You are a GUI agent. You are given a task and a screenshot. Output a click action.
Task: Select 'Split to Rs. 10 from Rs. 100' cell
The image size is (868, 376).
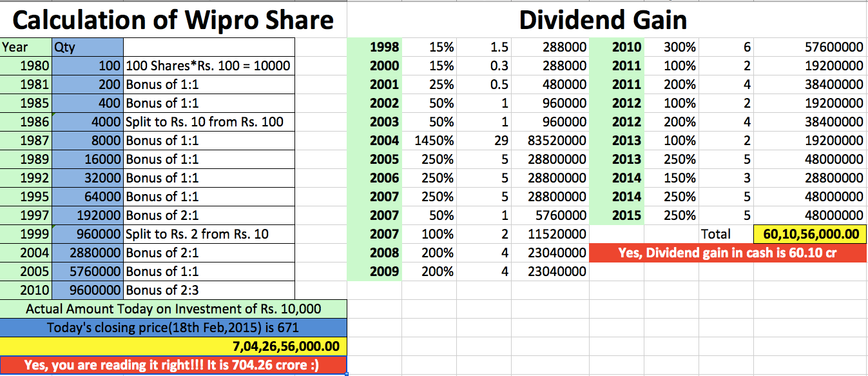[x=209, y=122]
